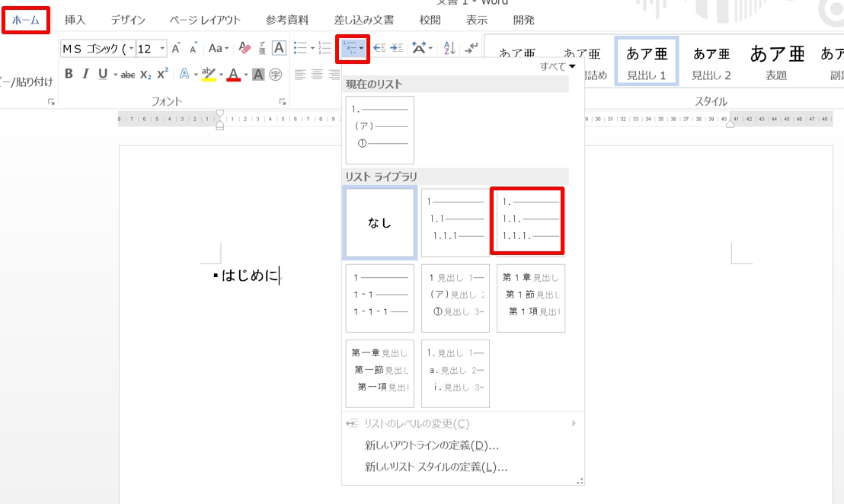Pick the 第一章 第一節 第一項 list style

point(380,373)
